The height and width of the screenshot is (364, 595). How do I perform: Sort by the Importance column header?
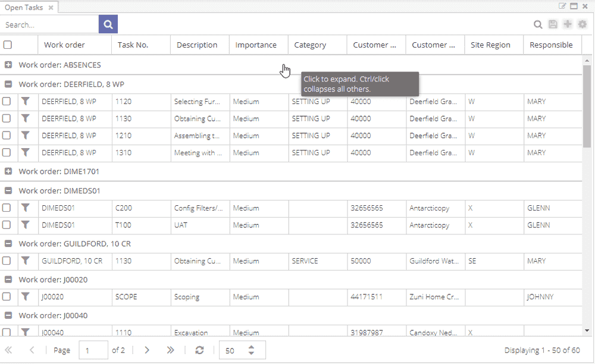tap(258, 45)
